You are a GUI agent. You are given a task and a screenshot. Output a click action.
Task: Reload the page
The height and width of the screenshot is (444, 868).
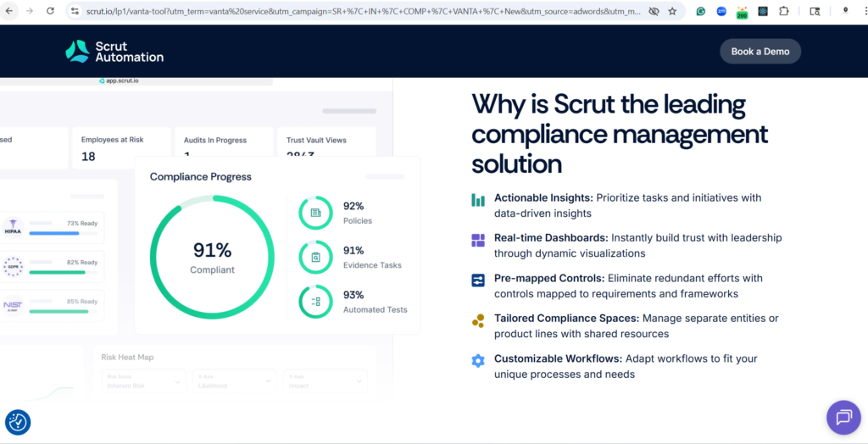[x=50, y=12]
